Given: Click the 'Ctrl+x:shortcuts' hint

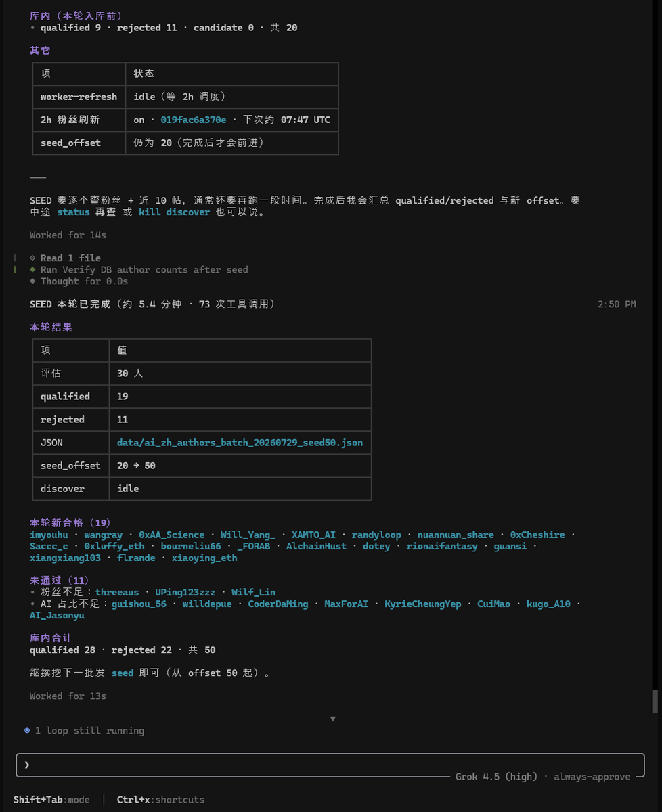Looking at the screenshot, I should point(160,800).
